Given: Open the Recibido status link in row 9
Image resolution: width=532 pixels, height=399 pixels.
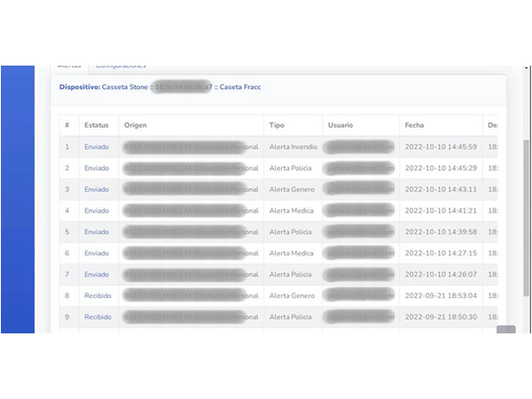Looking at the screenshot, I should (98, 317).
